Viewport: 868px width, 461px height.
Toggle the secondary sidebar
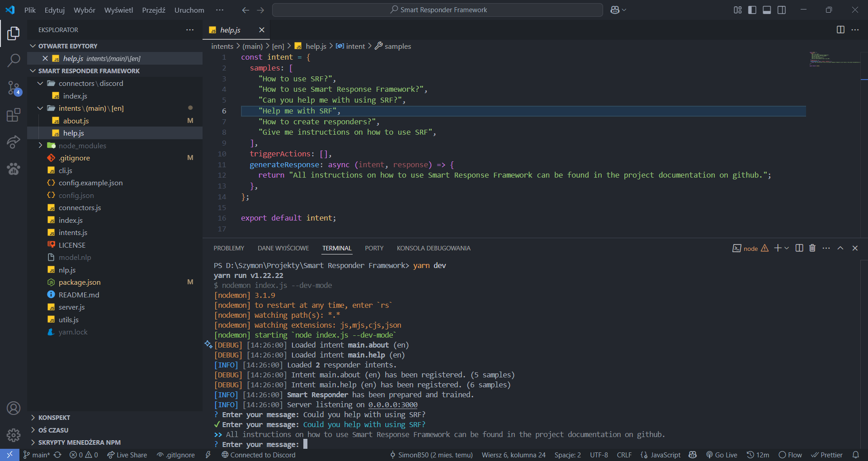pos(782,9)
